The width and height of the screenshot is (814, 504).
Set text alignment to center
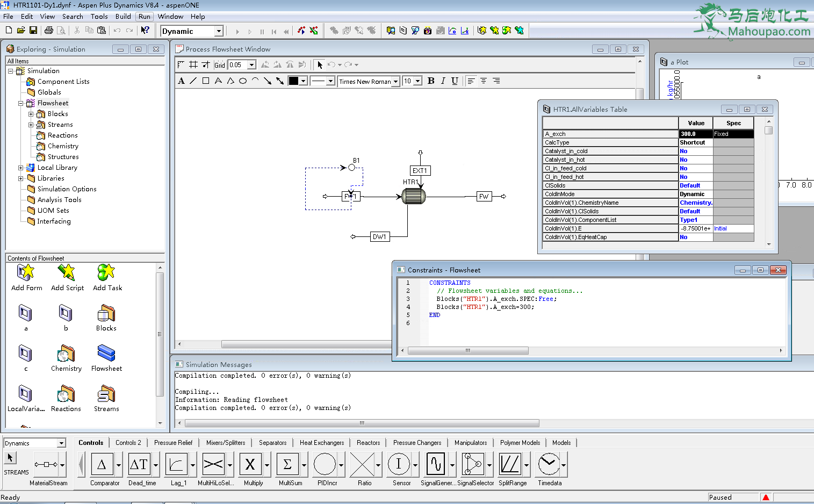[x=484, y=81]
